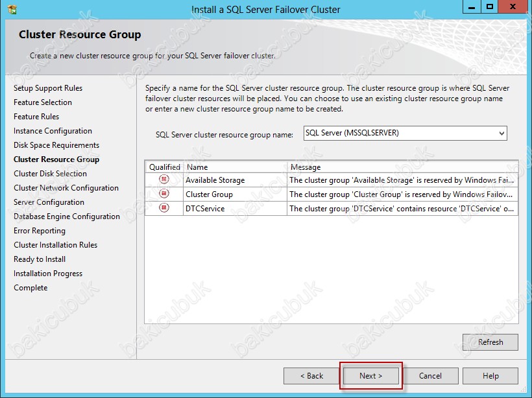Viewport: 532px width, 398px height.
Task: Click the SQL Server setup icon in title bar
Action: 12,10
